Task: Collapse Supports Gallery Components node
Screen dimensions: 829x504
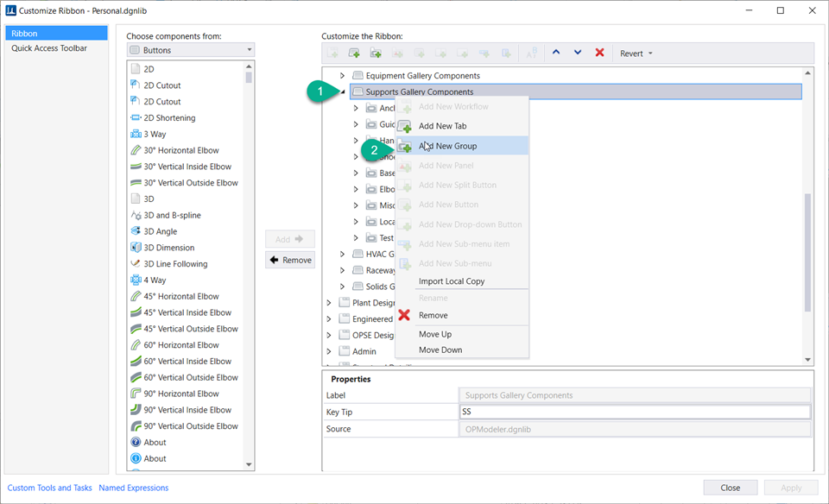Action: coord(343,91)
